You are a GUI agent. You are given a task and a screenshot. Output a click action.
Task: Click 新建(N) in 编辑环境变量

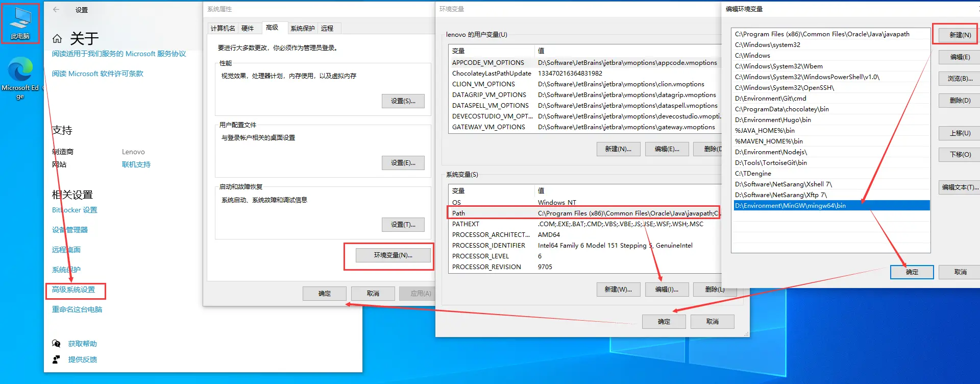click(960, 35)
